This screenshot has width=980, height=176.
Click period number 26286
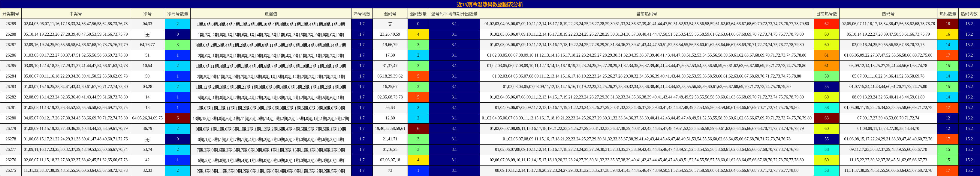(11, 55)
